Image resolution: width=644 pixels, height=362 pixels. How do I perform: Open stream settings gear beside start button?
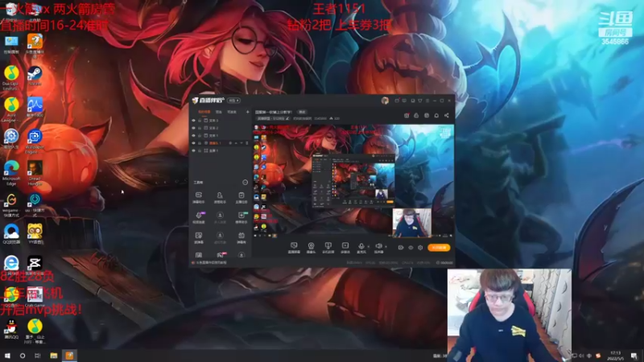tap(420, 248)
